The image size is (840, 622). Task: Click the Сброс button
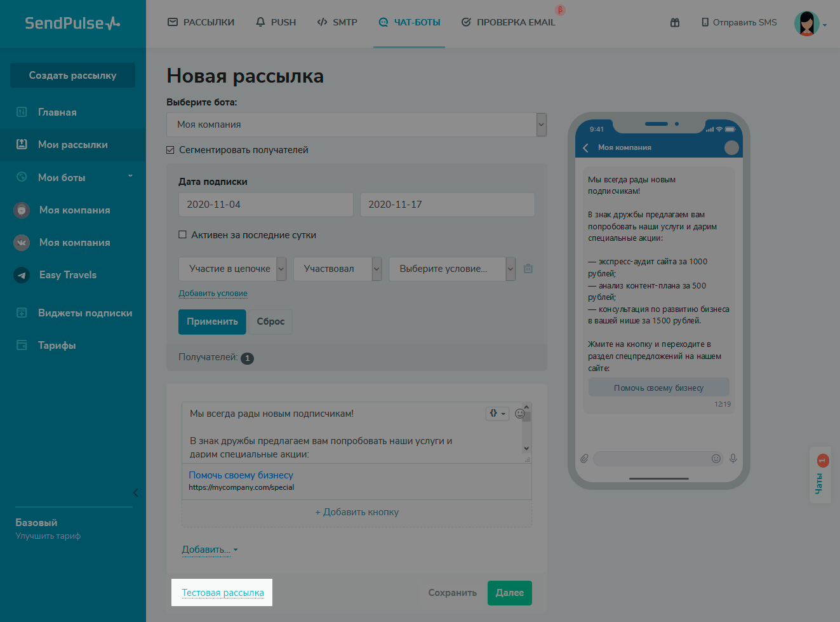(270, 321)
